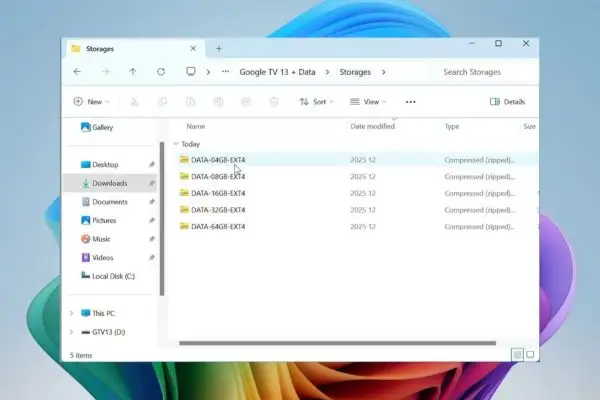This screenshot has height=400, width=600.
Task: Open chevron after Storages breadcrumb
Action: tap(384, 72)
